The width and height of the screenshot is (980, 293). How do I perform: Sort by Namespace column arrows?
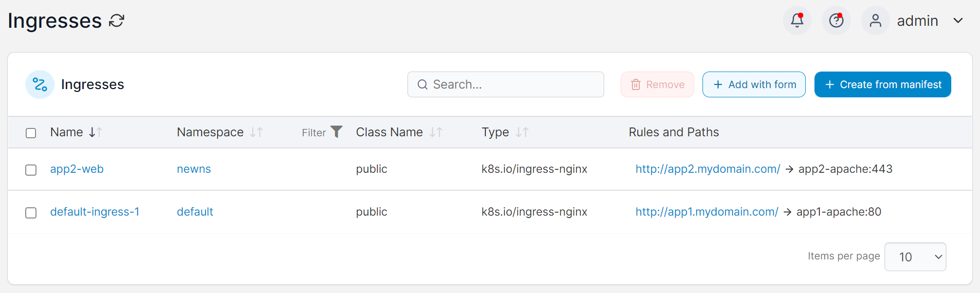point(257,132)
